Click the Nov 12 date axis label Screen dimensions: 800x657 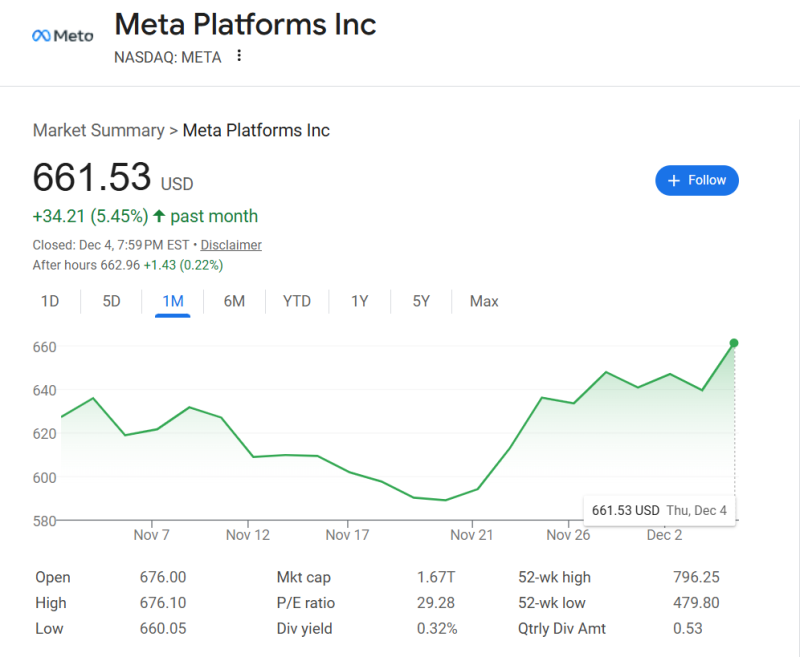click(248, 535)
